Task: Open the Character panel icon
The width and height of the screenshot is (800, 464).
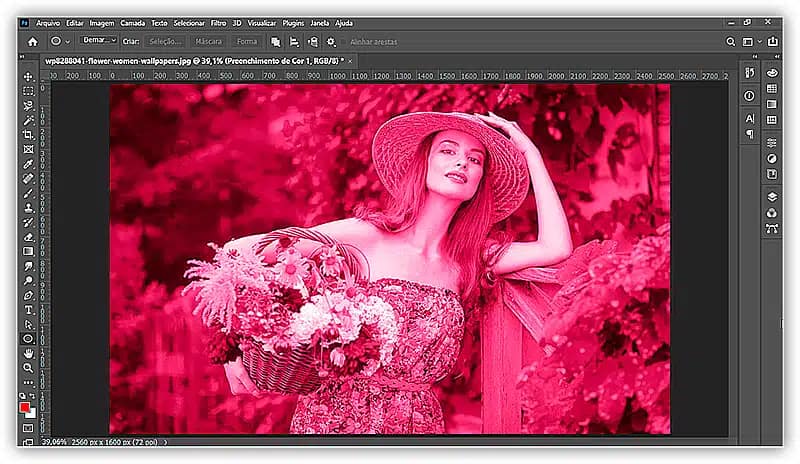Action: click(749, 118)
